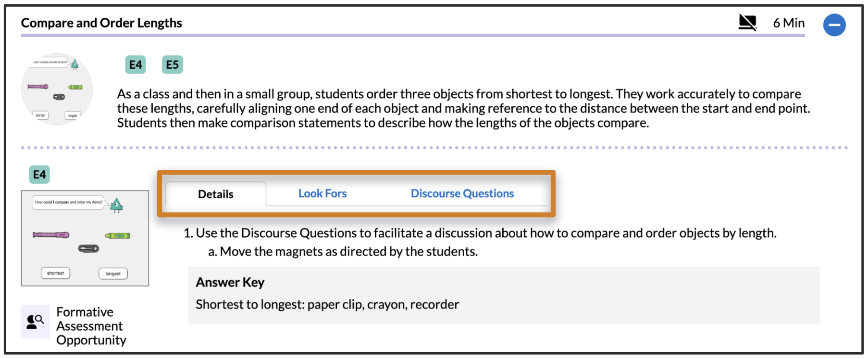Click the no-device crossed-out screen icon
868x359 pixels.
point(747,23)
